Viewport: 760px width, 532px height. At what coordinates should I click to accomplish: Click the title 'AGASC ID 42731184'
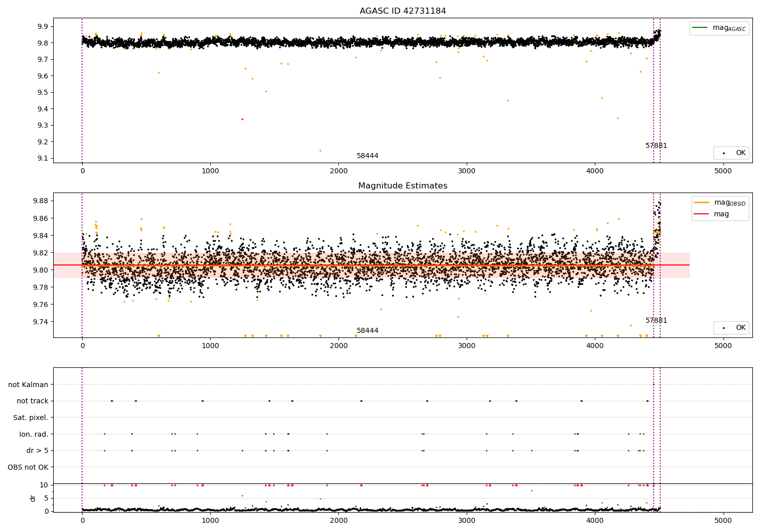[403, 11]
